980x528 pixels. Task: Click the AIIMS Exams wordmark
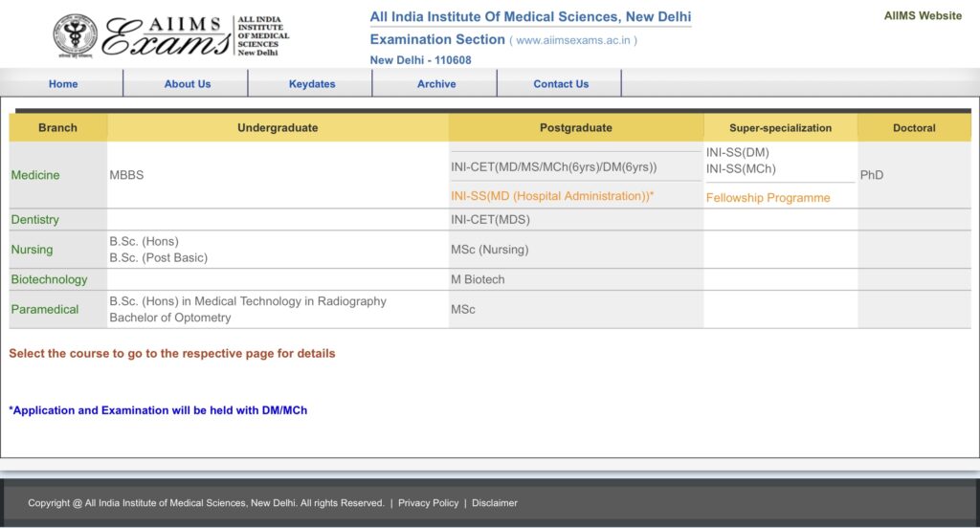tap(167, 36)
